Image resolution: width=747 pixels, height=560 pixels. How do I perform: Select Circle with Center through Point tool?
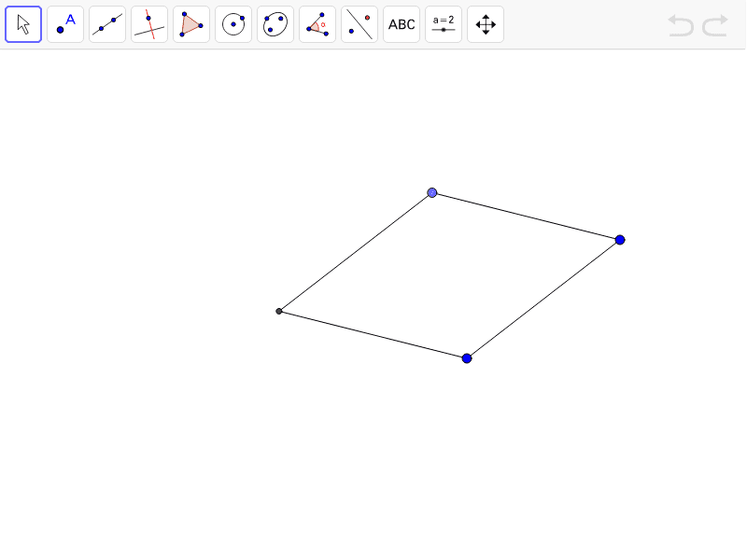pyautogui.click(x=233, y=24)
